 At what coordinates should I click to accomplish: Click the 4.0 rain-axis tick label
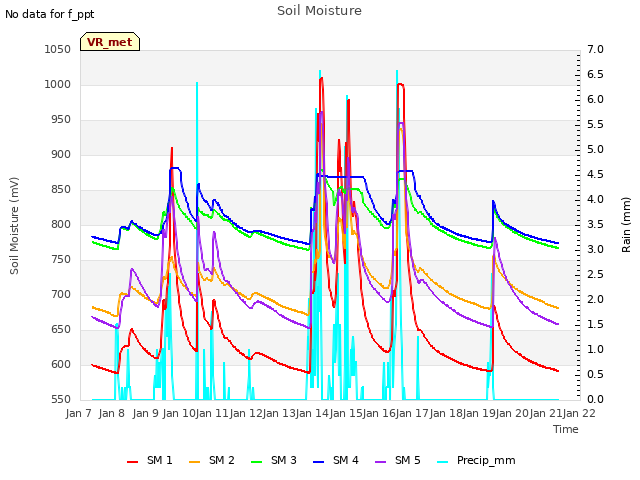tap(596, 200)
